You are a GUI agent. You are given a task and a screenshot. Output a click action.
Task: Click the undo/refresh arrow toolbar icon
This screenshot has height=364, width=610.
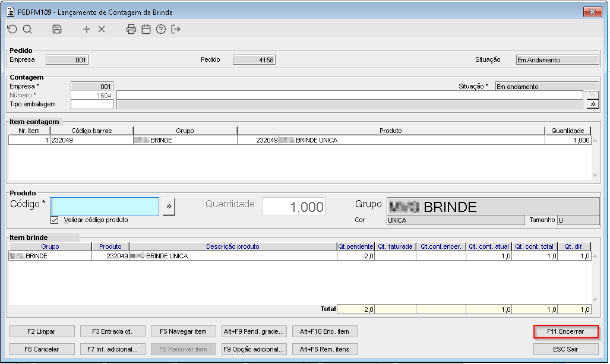[x=12, y=29]
